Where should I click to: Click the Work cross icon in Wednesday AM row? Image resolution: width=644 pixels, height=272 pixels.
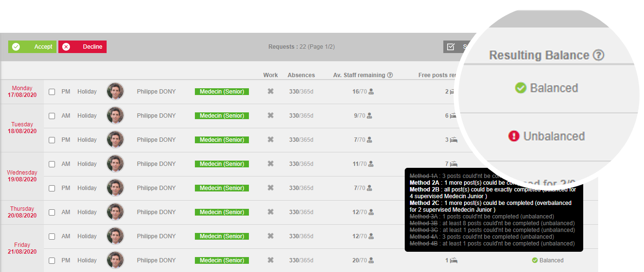pos(271,163)
